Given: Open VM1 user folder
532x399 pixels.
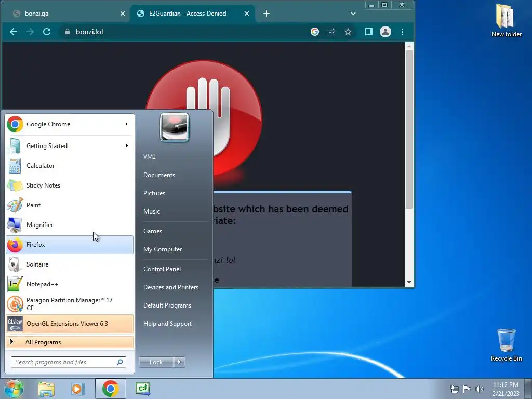Looking at the screenshot, I should pyautogui.click(x=149, y=157).
